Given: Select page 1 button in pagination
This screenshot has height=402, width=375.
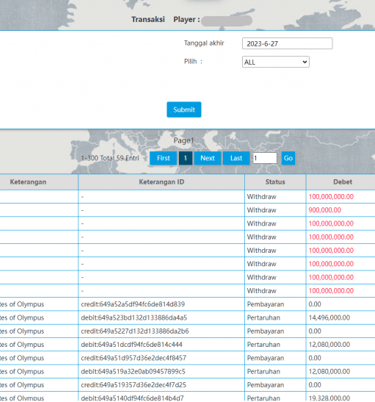Looking at the screenshot, I should [x=185, y=158].
